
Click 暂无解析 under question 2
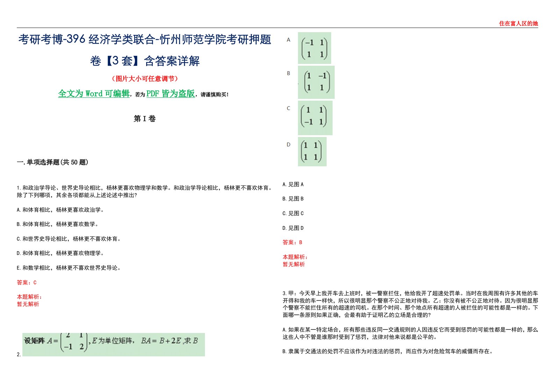pos(294,264)
